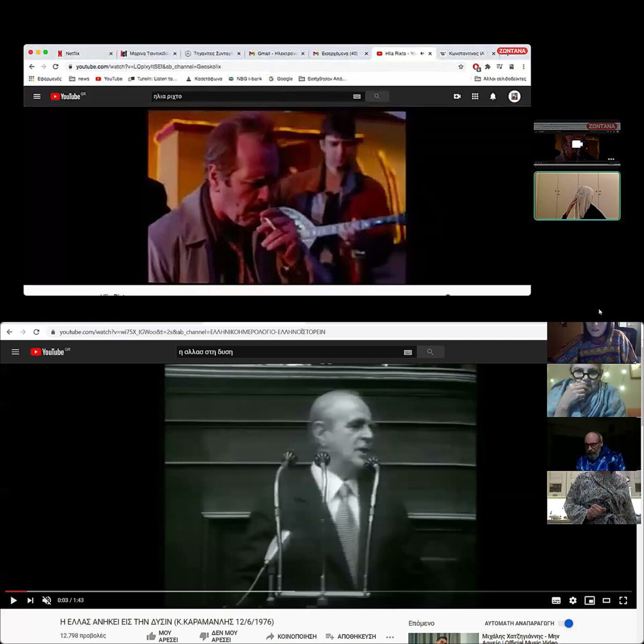Click the ΑΠΟΘΗΚΕΥΣΗ save button
644x644 pixels.
(351, 636)
